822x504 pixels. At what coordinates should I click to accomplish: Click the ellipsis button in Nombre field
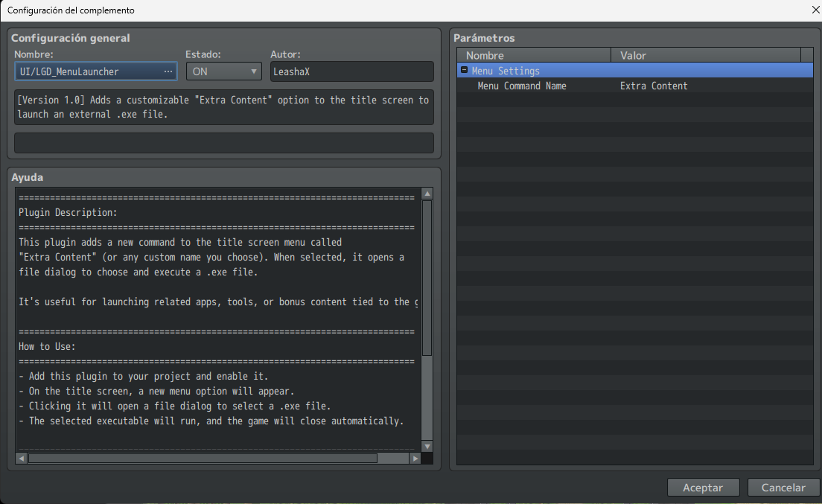coord(168,71)
